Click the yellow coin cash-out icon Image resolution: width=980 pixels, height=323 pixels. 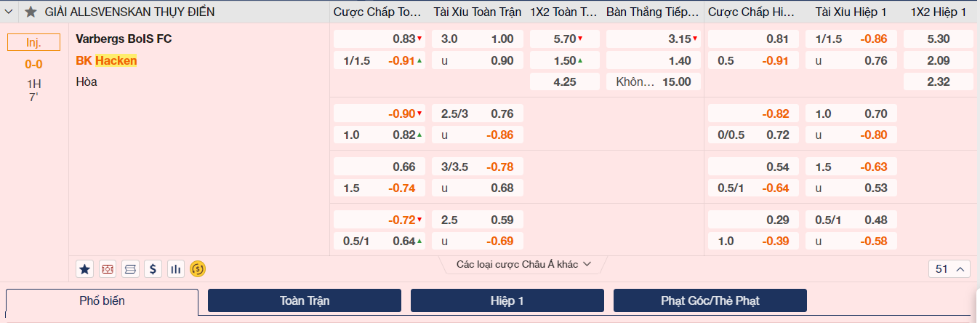(x=198, y=269)
